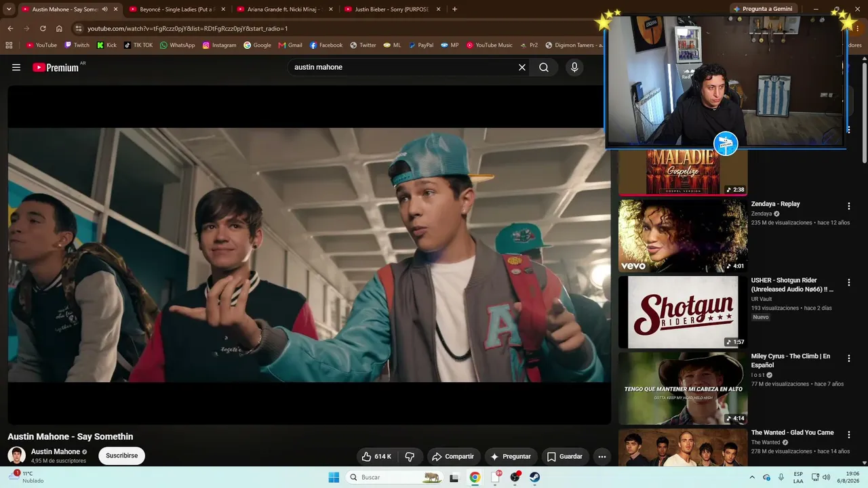Open the Windows Start menu
The image size is (868, 488).
click(x=334, y=477)
